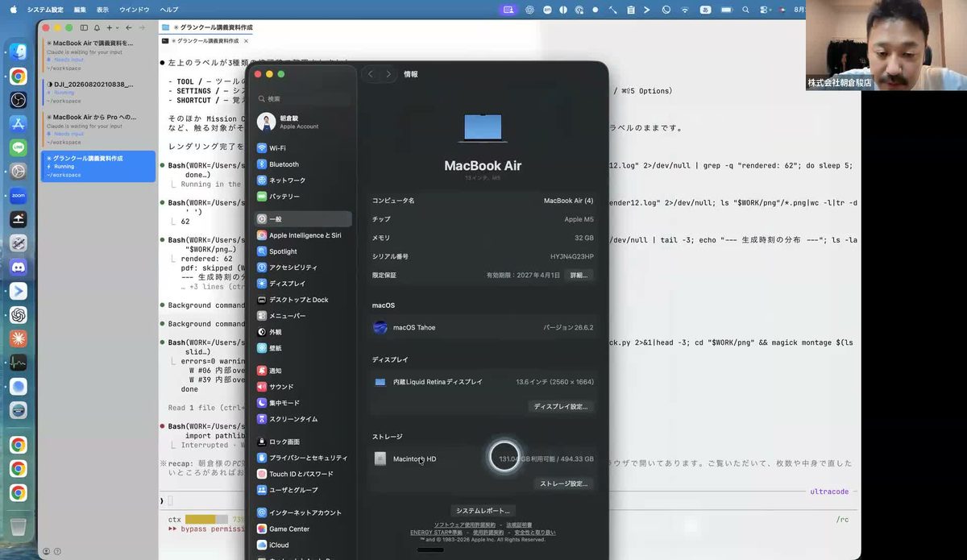This screenshot has width=967, height=560.
Task: Click 検索 field in System Settings
Action: [303, 98]
